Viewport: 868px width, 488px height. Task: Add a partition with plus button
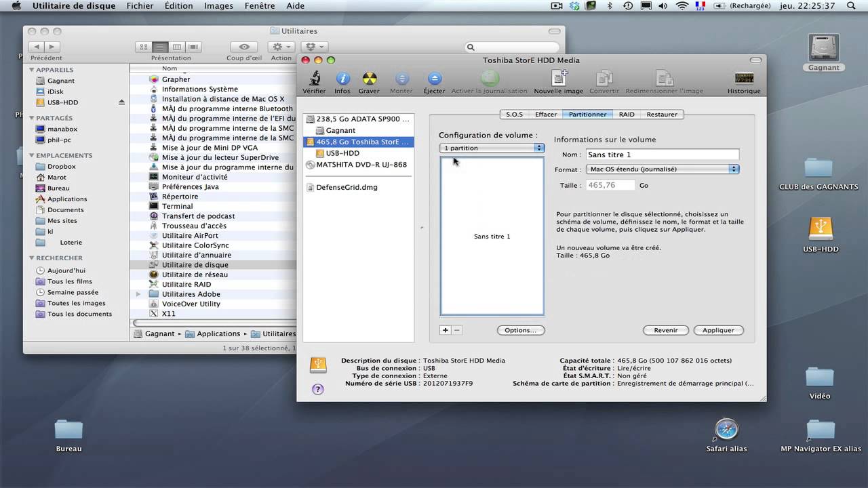446,330
